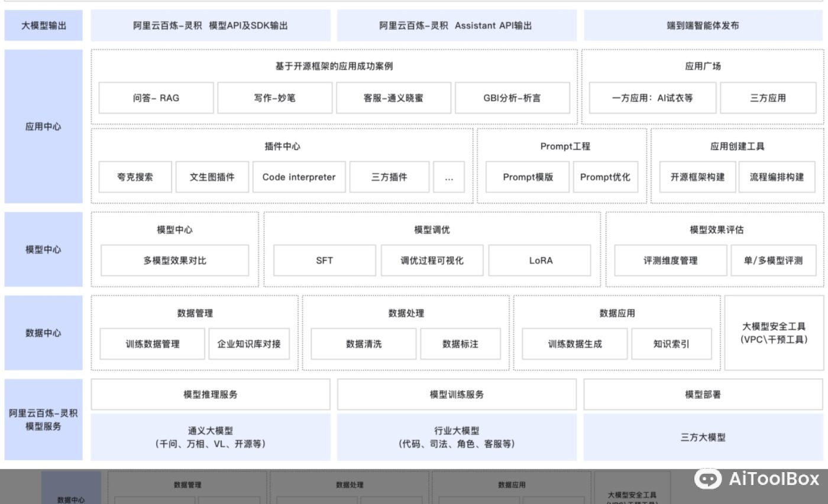Select the 模型训练服务 box
This screenshot has width=828, height=504.
pyautogui.click(x=457, y=395)
